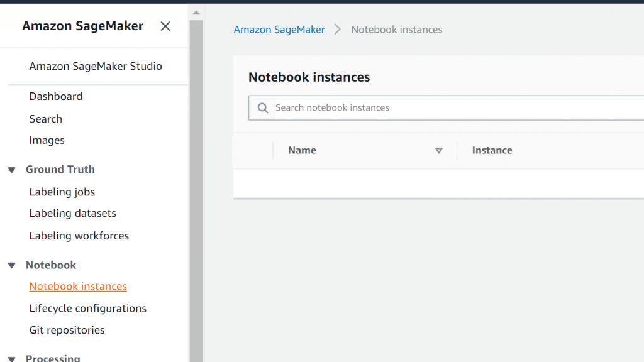Click the Name column sort arrow

click(x=438, y=151)
